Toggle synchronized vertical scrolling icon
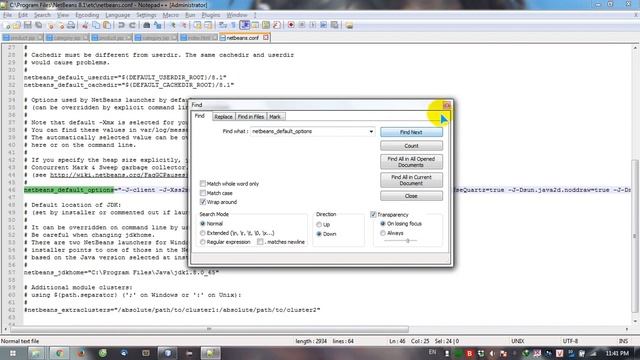The height and width of the screenshot is (360, 640). [x=198, y=25]
